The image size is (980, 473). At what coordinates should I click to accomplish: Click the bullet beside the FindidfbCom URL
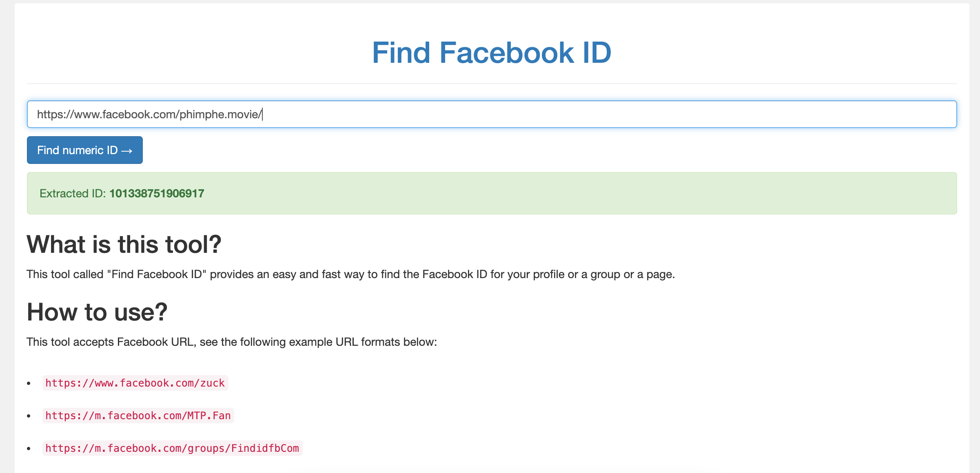tap(29, 449)
